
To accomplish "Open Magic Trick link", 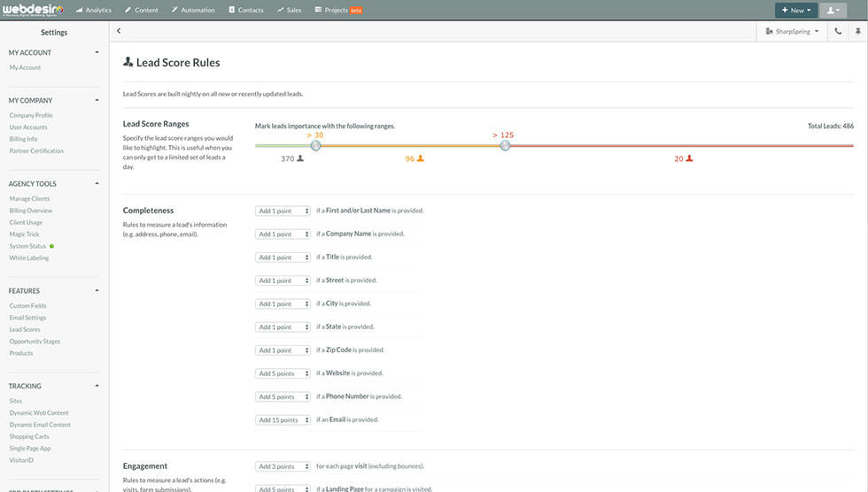I will coord(25,234).
